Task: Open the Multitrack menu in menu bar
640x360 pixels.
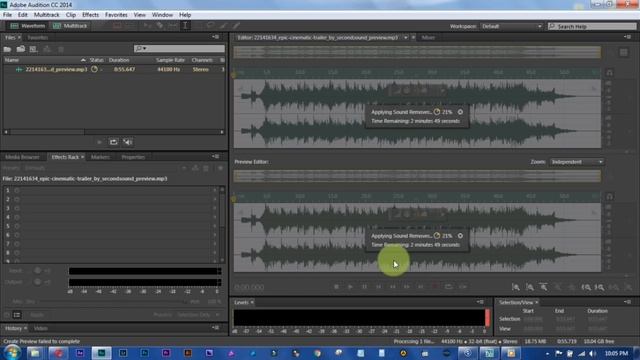Action: point(46,15)
